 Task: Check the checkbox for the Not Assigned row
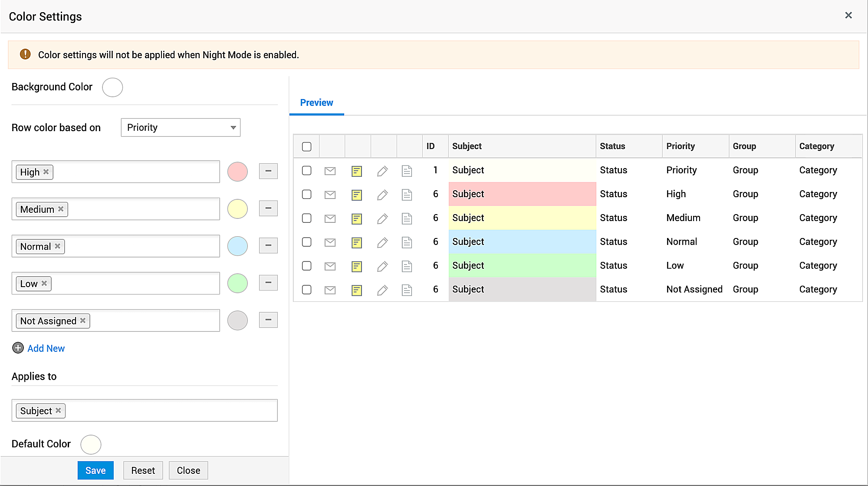(306, 290)
